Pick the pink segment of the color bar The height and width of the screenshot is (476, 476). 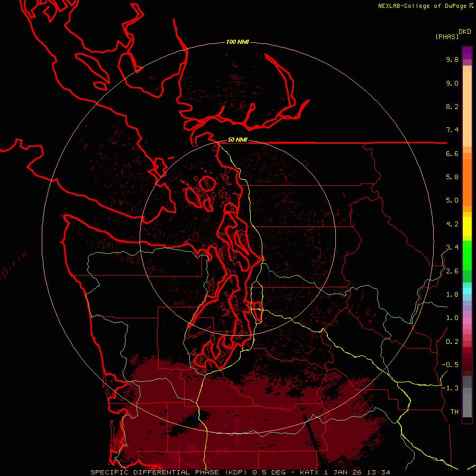point(467,321)
